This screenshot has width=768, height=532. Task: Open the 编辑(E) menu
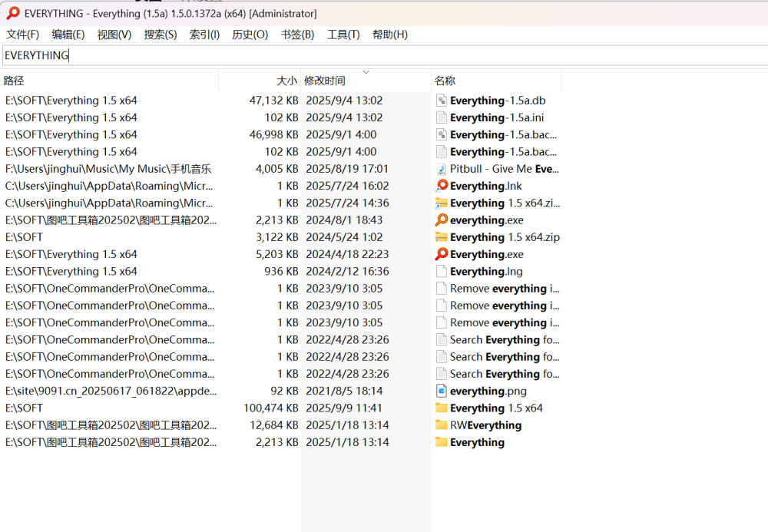(x=68, y=35)
